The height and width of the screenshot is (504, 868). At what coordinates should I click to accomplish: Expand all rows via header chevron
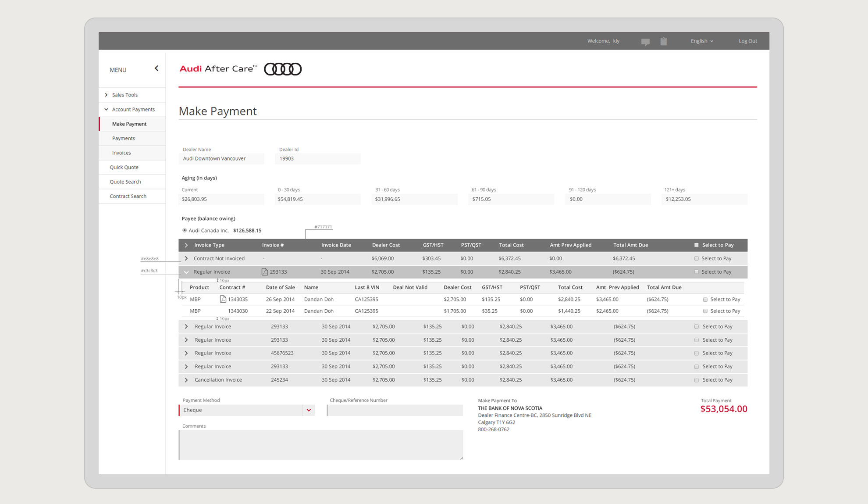click(x=186, y=245)
